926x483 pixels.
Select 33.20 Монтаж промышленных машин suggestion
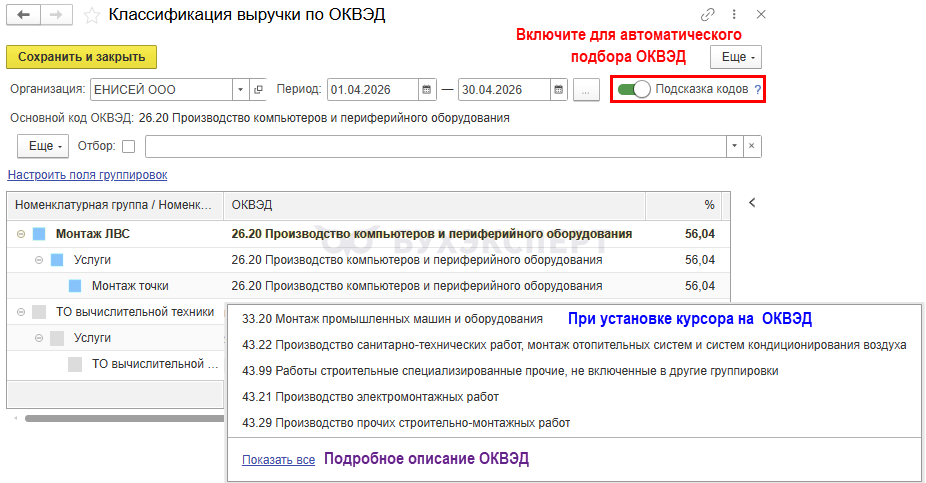(392, 319)
